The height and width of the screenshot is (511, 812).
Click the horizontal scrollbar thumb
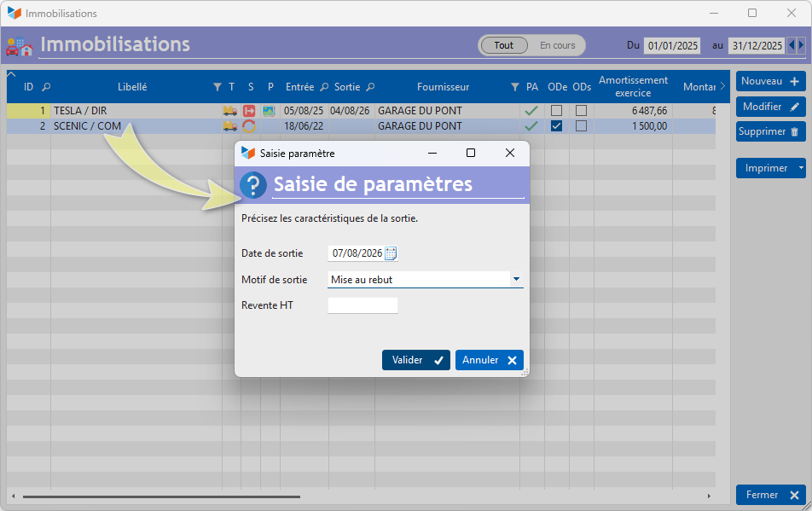161,496
